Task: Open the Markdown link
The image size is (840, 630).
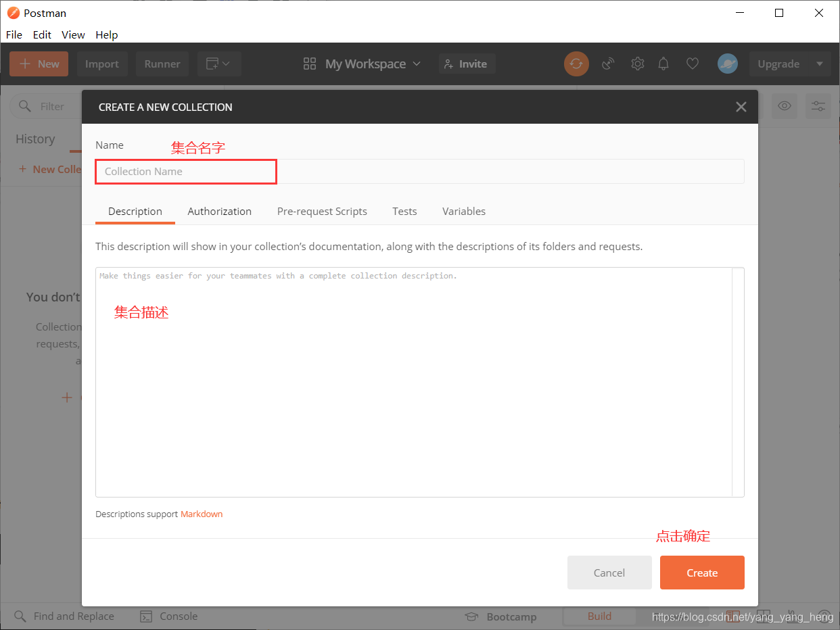Action: coord(202,514)
